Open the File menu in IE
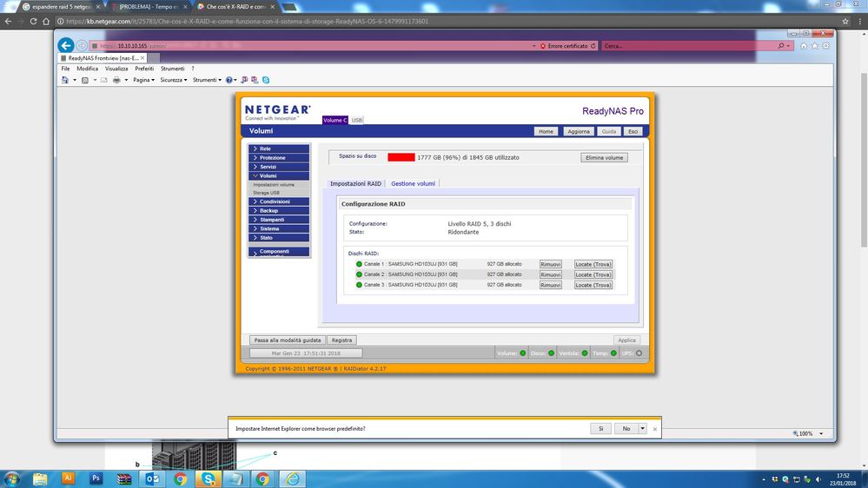 tap(65, 69)
